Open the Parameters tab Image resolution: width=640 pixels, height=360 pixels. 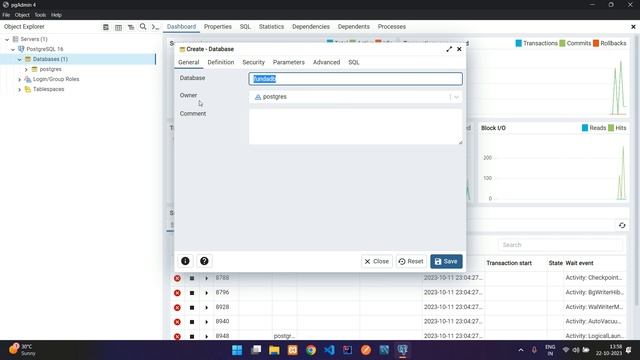tap(289, 62)
